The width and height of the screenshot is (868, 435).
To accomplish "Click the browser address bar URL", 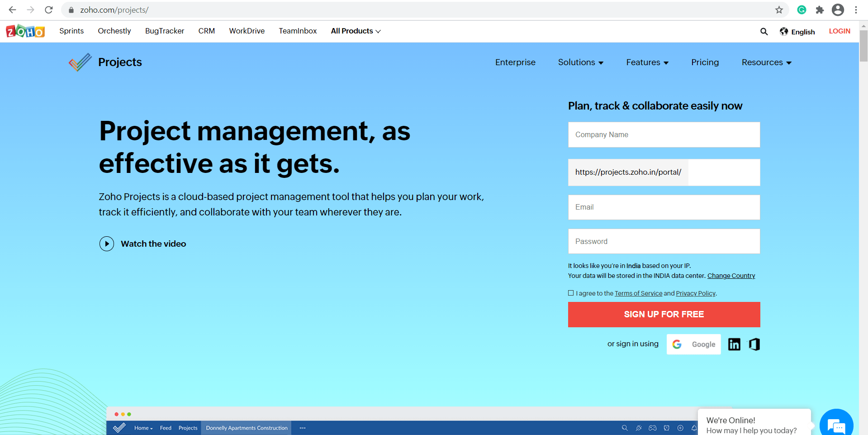I will pyautogui.click(x=114, y=10).
